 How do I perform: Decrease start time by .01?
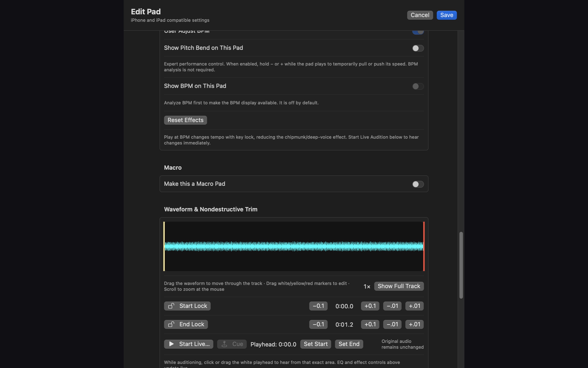(392, 306)
